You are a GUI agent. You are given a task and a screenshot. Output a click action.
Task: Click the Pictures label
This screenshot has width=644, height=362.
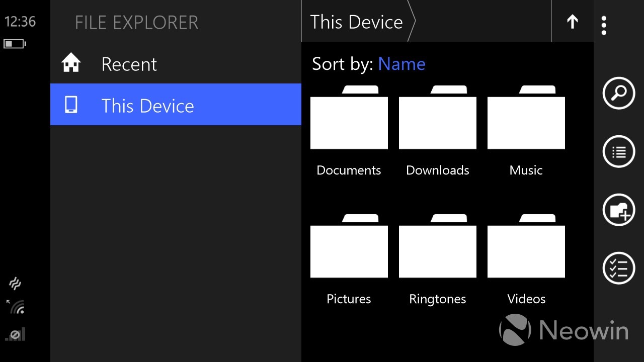pyautogui.click(x=349, y=299)
